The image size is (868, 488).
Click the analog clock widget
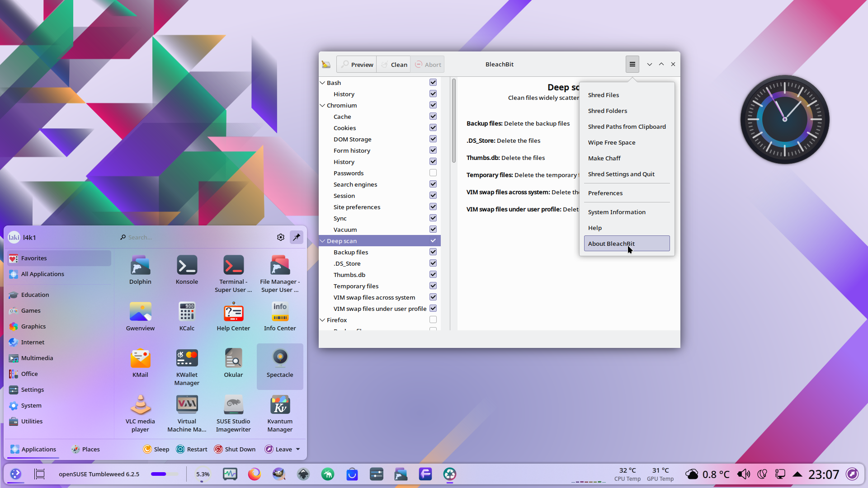785,119
